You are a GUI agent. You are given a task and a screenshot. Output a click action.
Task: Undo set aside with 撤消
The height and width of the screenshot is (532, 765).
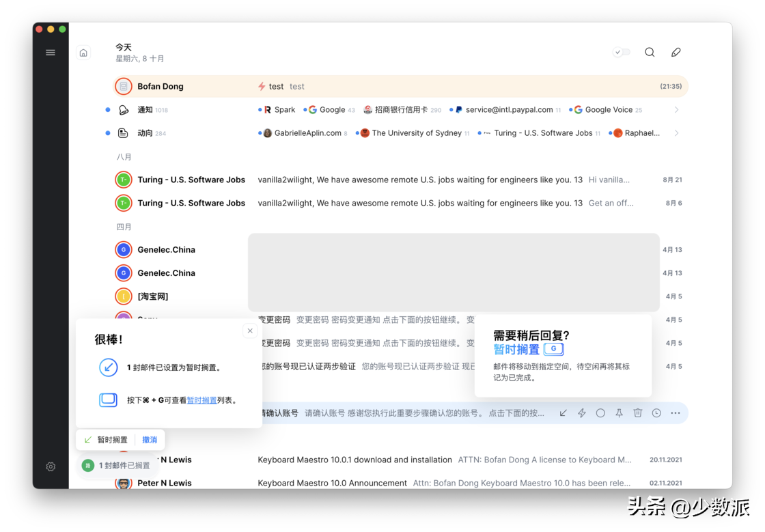click(x=150, y=440)
